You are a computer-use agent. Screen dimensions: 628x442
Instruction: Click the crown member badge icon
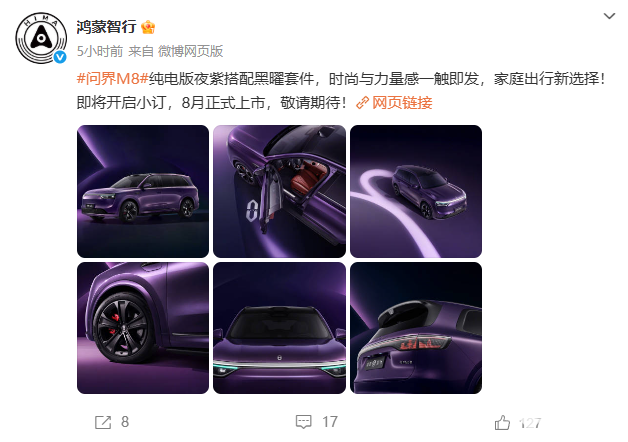[148, 27]
